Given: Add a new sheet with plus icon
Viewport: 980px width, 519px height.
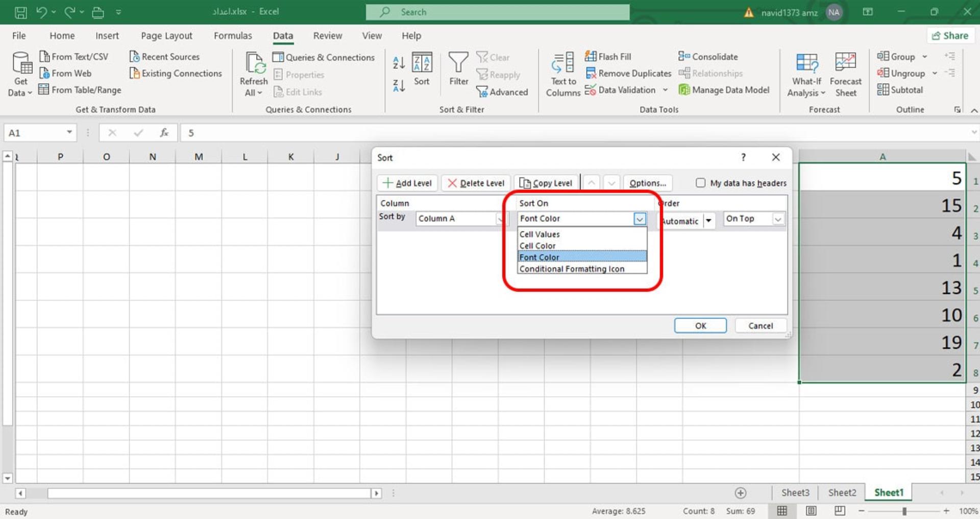Looking at the screenshot, I should 740,492.
